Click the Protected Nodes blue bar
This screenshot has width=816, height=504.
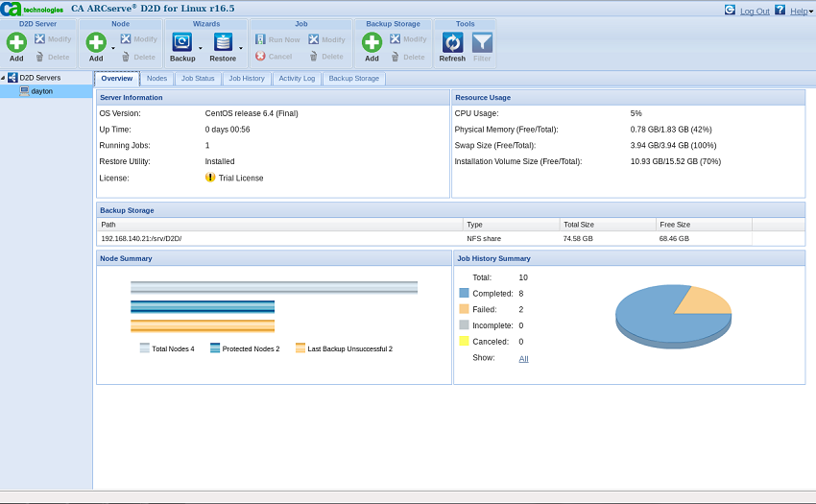[203, 306]
